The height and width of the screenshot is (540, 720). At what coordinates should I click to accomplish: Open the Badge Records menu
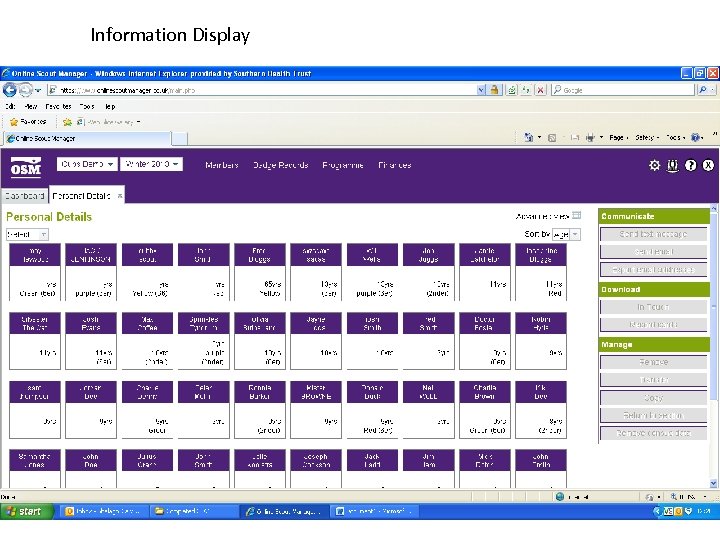(x=281, y=165)
